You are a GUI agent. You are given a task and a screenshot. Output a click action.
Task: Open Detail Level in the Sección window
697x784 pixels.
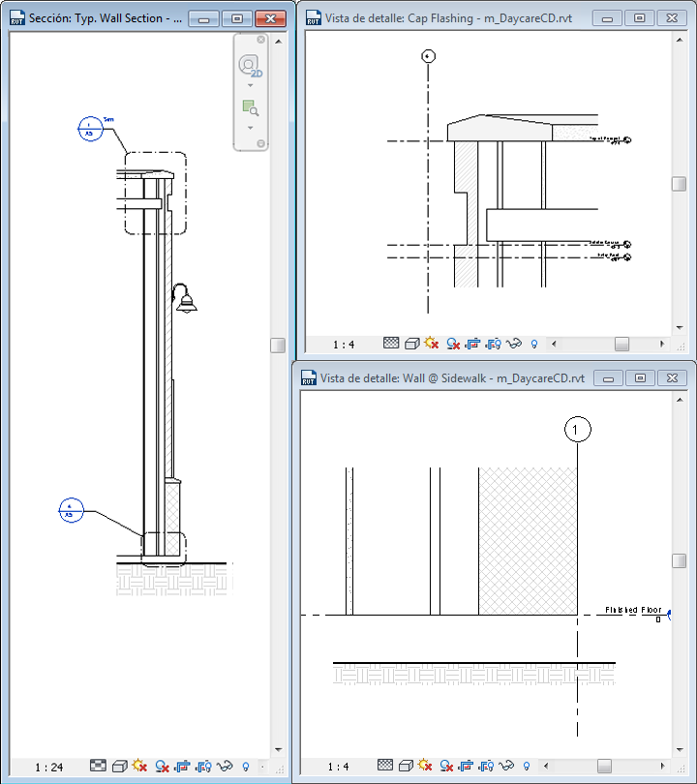click(98, 766)
